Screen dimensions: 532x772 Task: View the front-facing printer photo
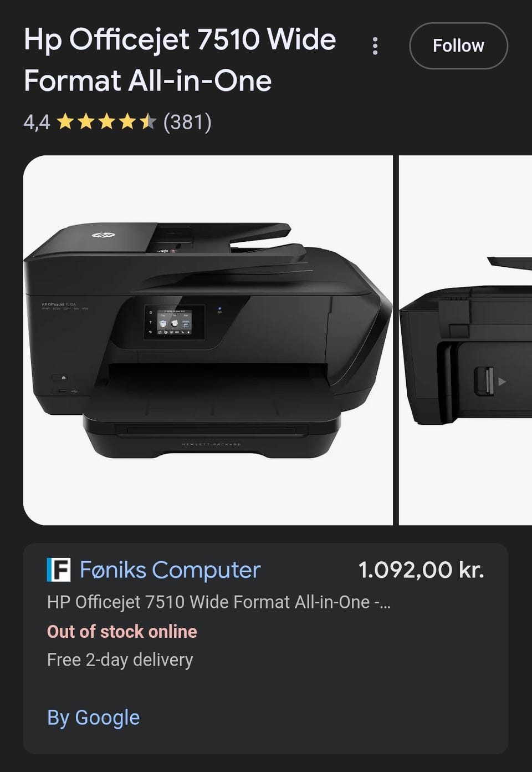tap(208, 341)
